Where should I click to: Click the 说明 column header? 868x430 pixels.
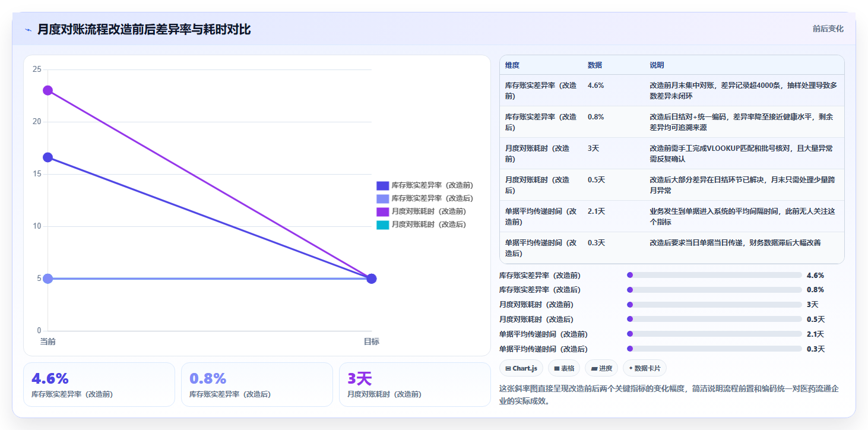657,65
